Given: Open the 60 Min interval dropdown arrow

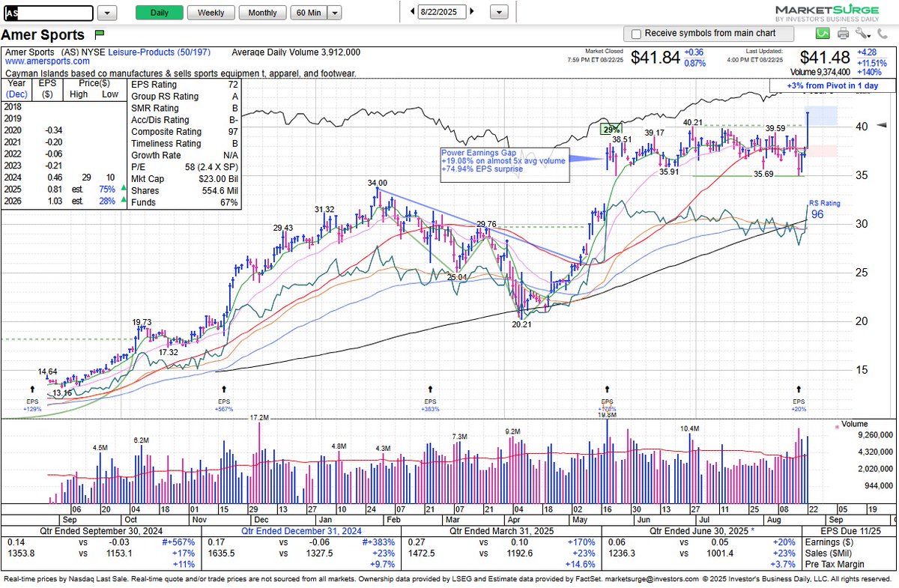Looking at the screenshot, I should click(334, 13).
